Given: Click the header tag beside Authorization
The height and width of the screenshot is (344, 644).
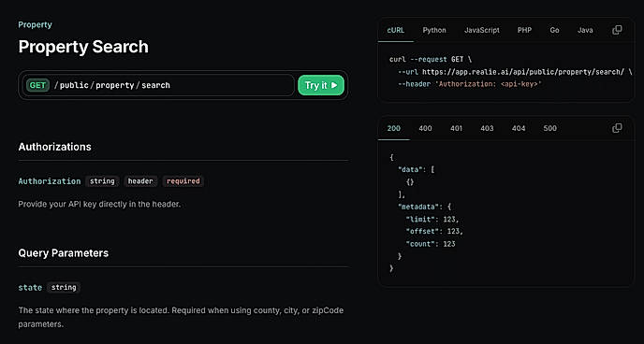Looking at the screenshot, I should 140,181.
